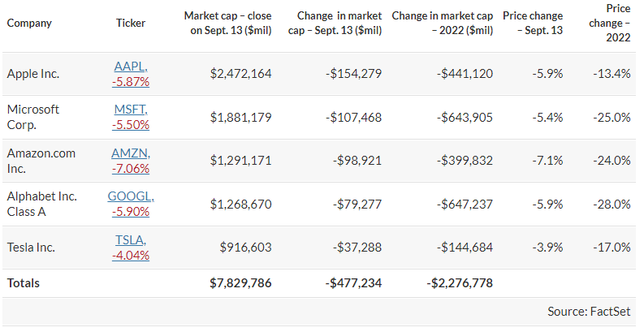Click Apple's $2,472,164 market cap value

click(240, 74)
